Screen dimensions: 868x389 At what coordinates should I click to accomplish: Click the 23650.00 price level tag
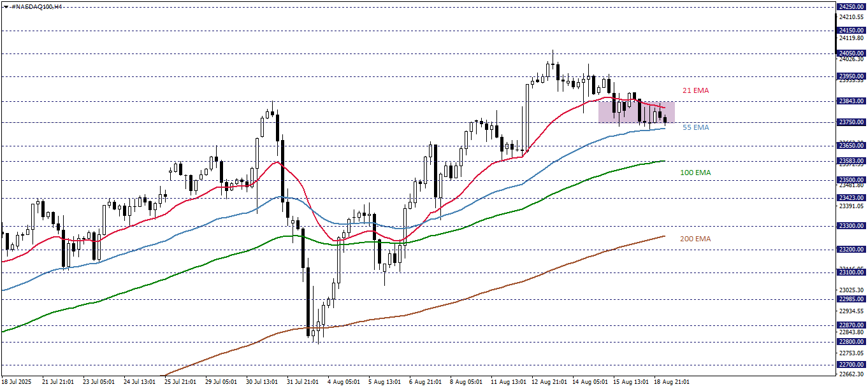click(851, 145)
